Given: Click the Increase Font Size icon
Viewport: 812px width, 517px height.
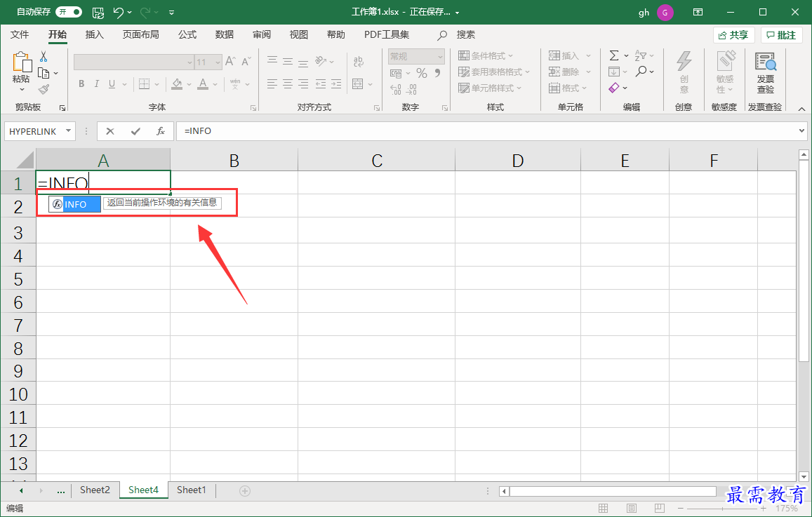Looking at the screenshot, I should [x=230, y=62].
